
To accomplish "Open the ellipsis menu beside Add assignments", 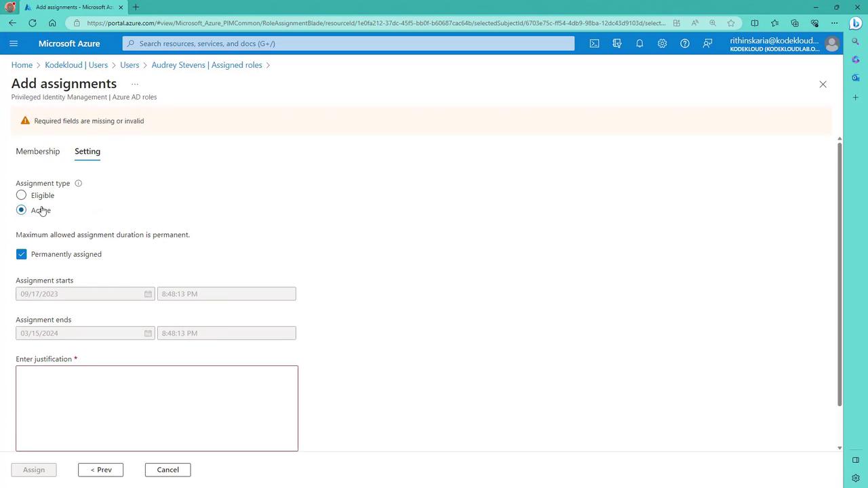I will 135,84.
